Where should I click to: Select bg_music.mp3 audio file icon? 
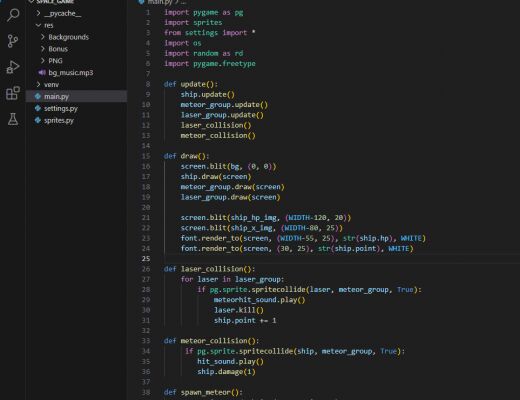pos(42,73)
